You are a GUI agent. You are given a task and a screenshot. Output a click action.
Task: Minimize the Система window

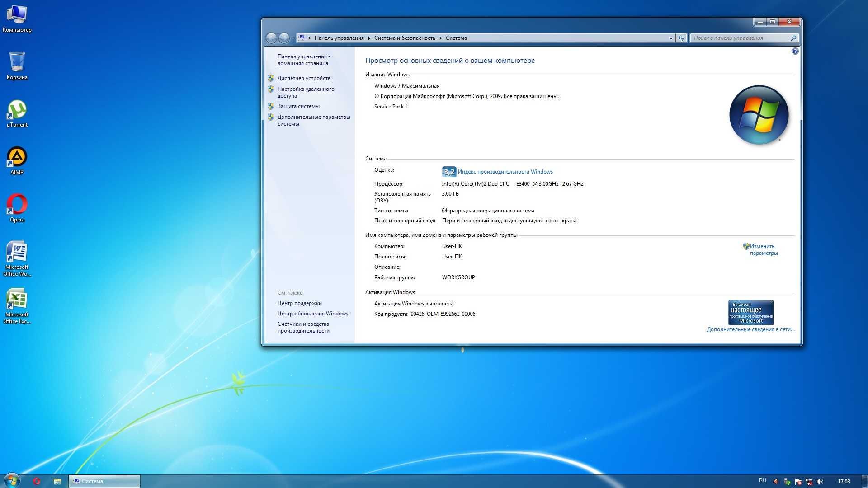point(760,22)
